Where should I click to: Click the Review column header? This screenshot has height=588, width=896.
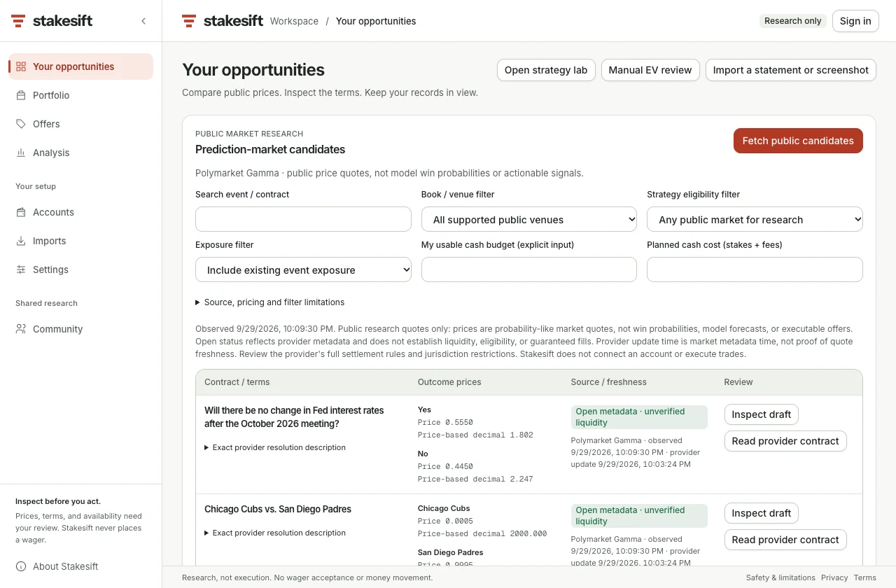[738, 382]
